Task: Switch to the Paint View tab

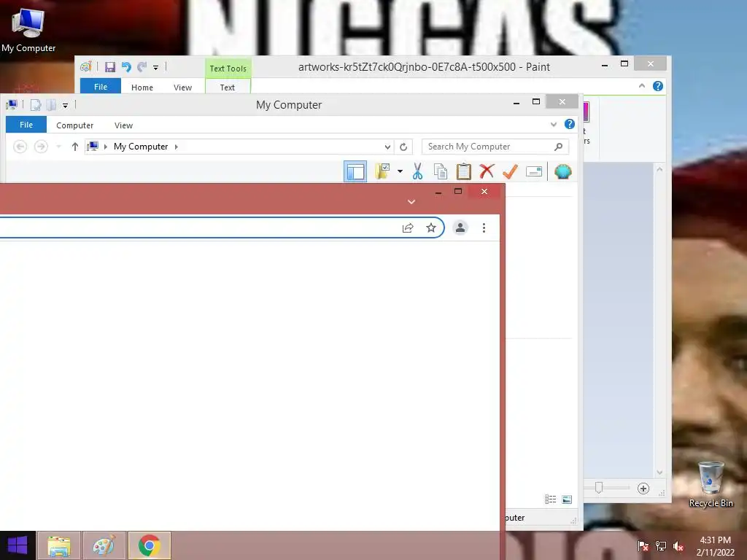Action: pyautogui.click(x=182, y=87)
